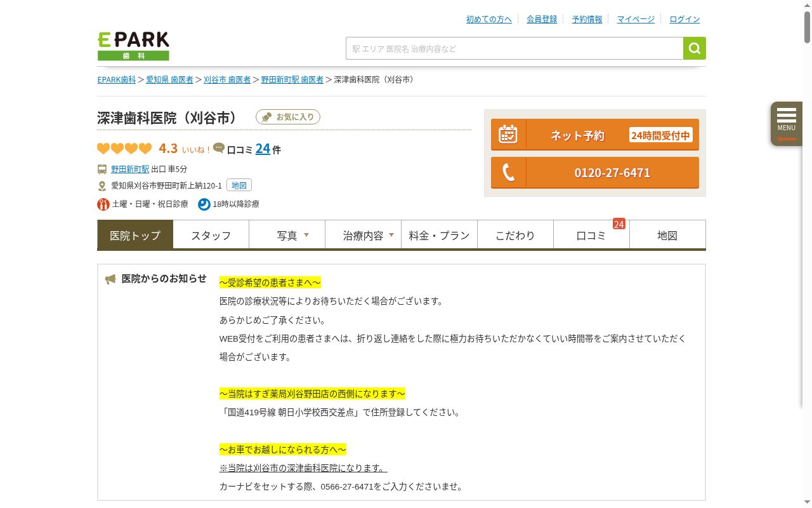Click the map pin address icon
812x508 pixels.
pos(102,186)
